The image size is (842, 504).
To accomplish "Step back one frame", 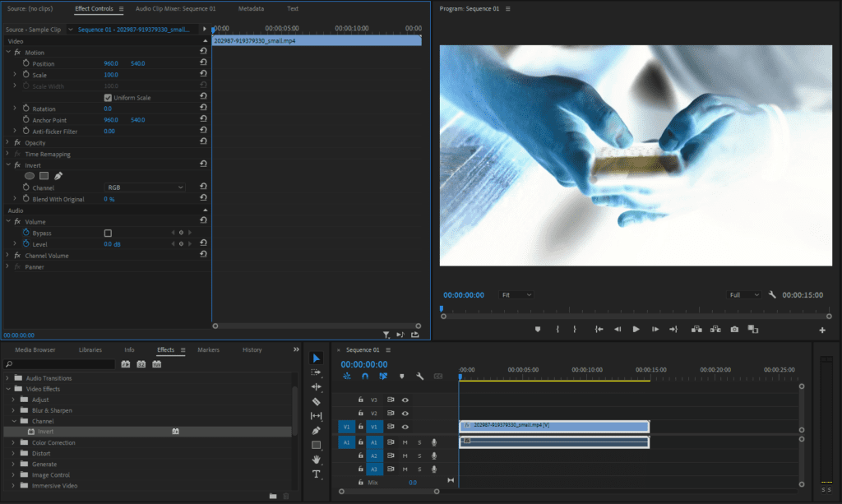I will pos(618,329).
